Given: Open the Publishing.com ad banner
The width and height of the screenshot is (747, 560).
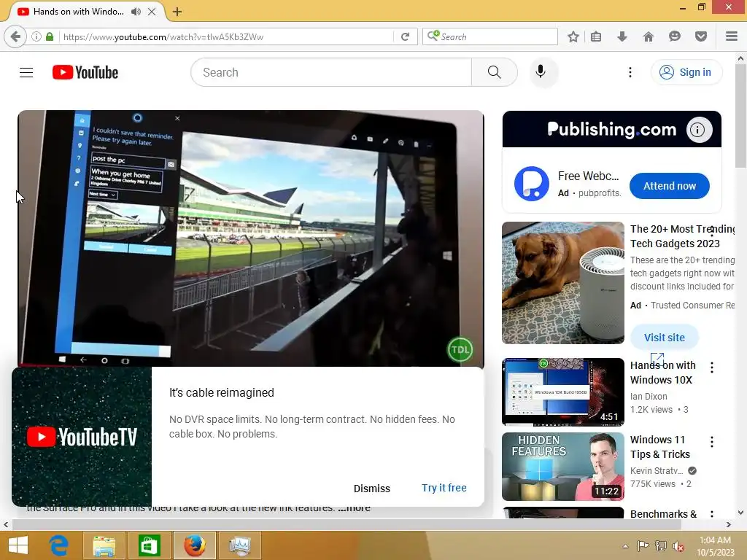Looking at the screenshot, I should (612, 129).
